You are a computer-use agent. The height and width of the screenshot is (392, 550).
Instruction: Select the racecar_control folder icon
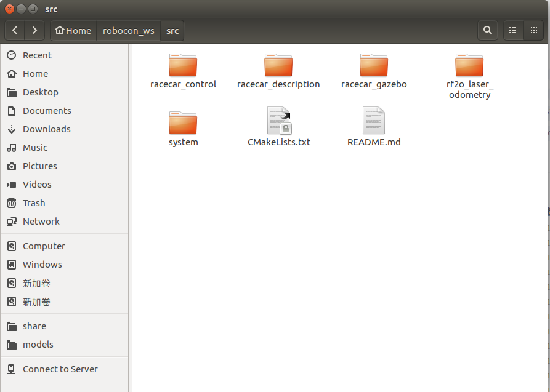coord(183,65)
